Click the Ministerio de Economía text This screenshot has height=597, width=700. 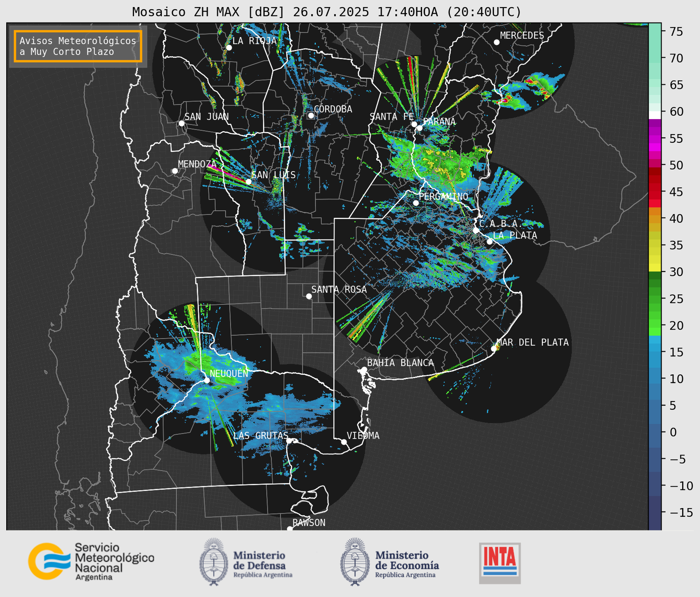(x=407, y=565)
